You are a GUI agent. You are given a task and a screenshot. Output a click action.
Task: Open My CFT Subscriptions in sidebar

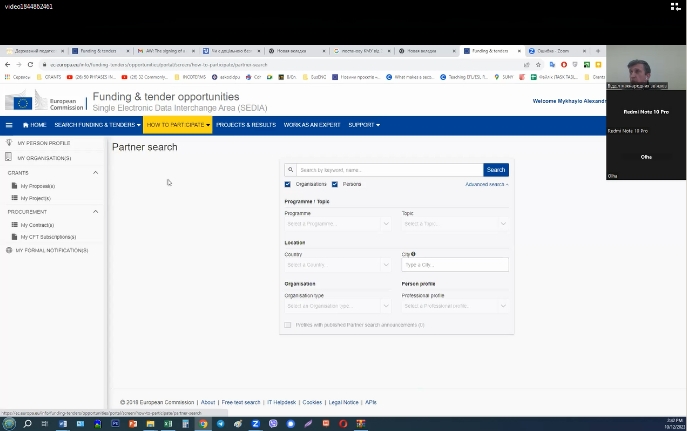(x=48, y=237)
